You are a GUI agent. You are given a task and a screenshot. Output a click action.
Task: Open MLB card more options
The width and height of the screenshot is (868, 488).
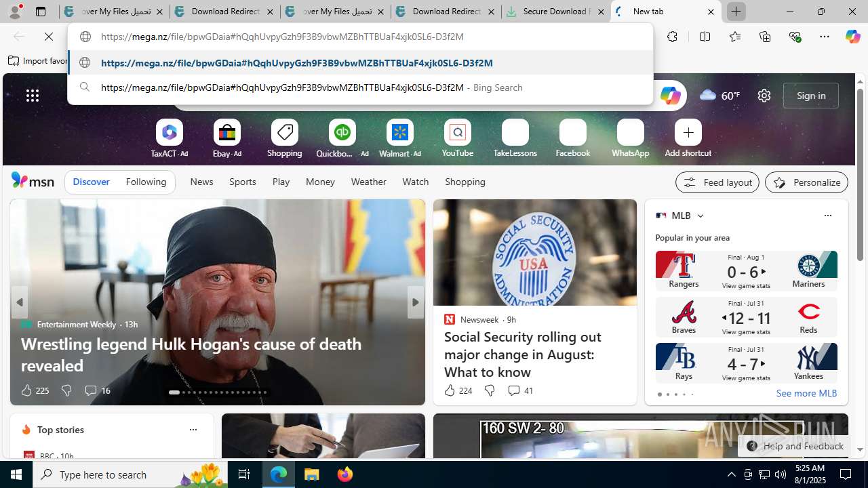point(827,216)
